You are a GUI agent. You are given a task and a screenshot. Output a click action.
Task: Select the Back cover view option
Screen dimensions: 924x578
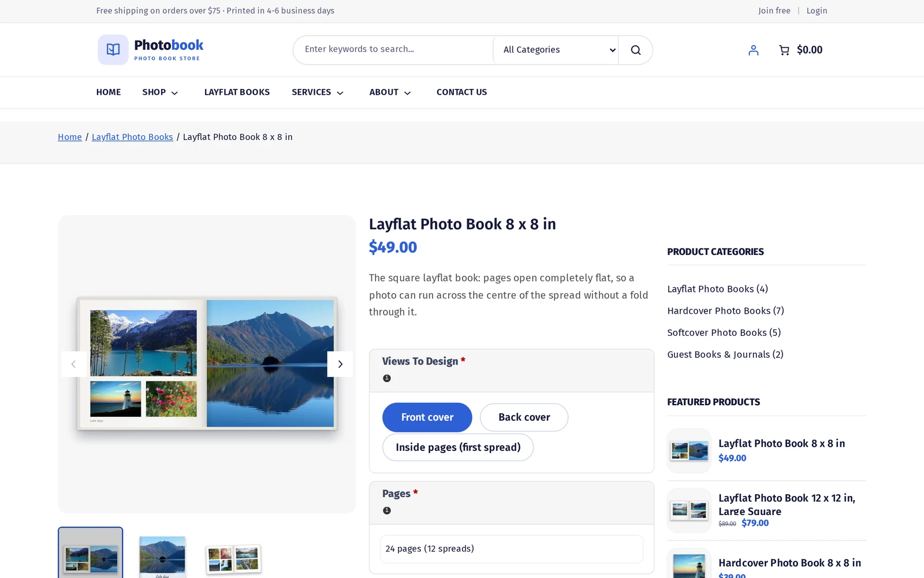point(524,417)
